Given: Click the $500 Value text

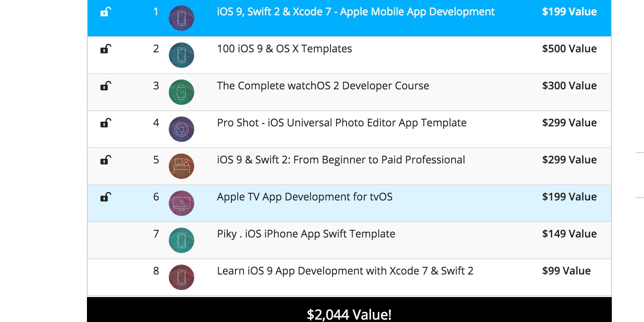Looking at the screenshot, I should (570, 49).
